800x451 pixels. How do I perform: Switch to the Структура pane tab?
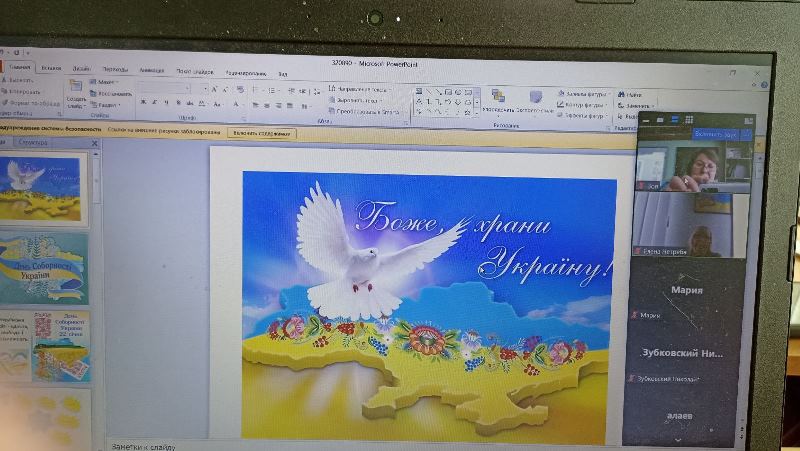coord(33,142)
